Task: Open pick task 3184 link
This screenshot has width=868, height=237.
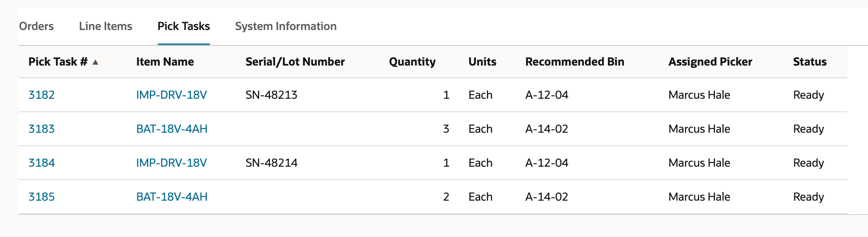Action: [x=41, y=163]
